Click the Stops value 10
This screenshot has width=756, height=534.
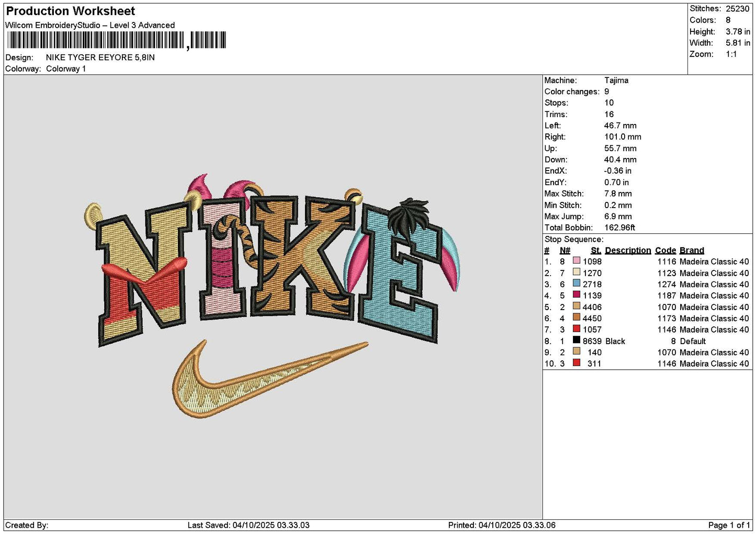609,103
